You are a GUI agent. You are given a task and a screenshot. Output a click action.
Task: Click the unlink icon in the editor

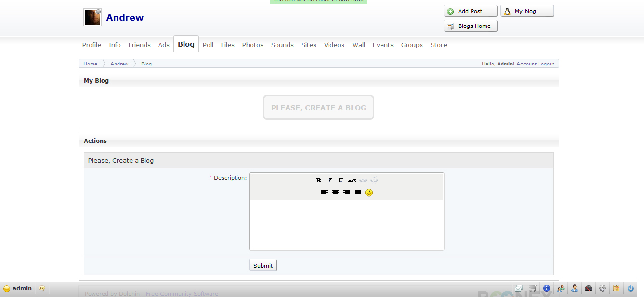tap(374, 181)
